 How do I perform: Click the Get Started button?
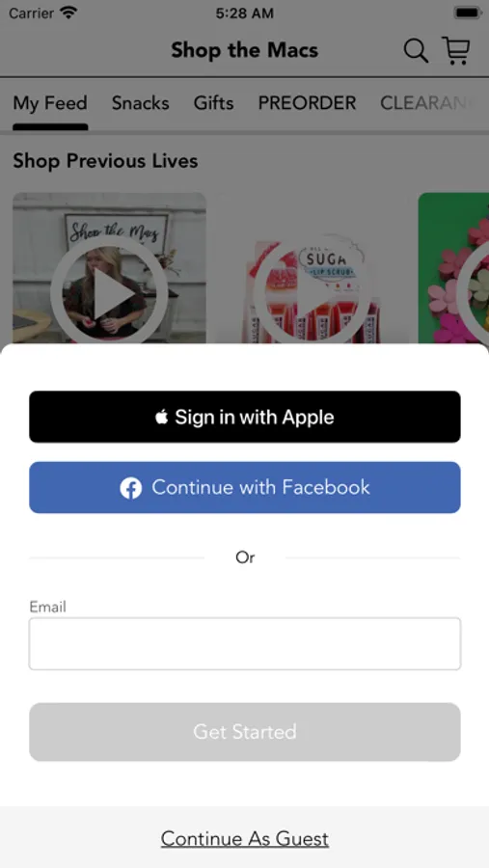pos(245,732)
